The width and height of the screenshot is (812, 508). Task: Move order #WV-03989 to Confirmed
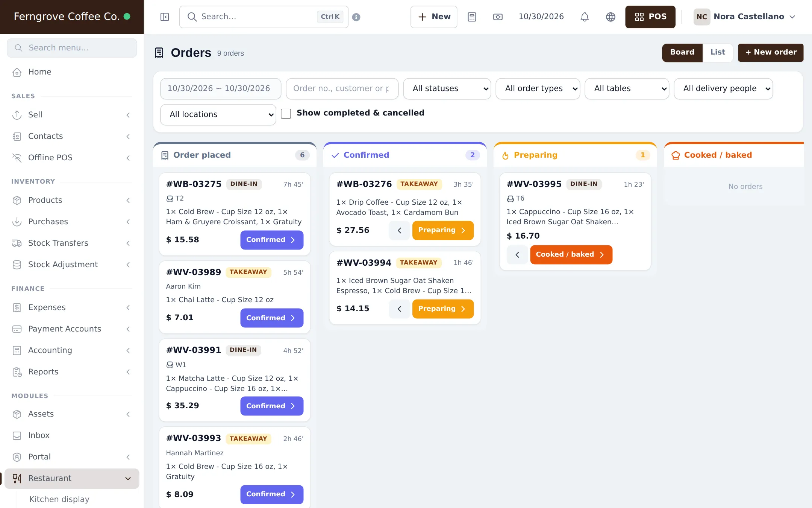272,318
